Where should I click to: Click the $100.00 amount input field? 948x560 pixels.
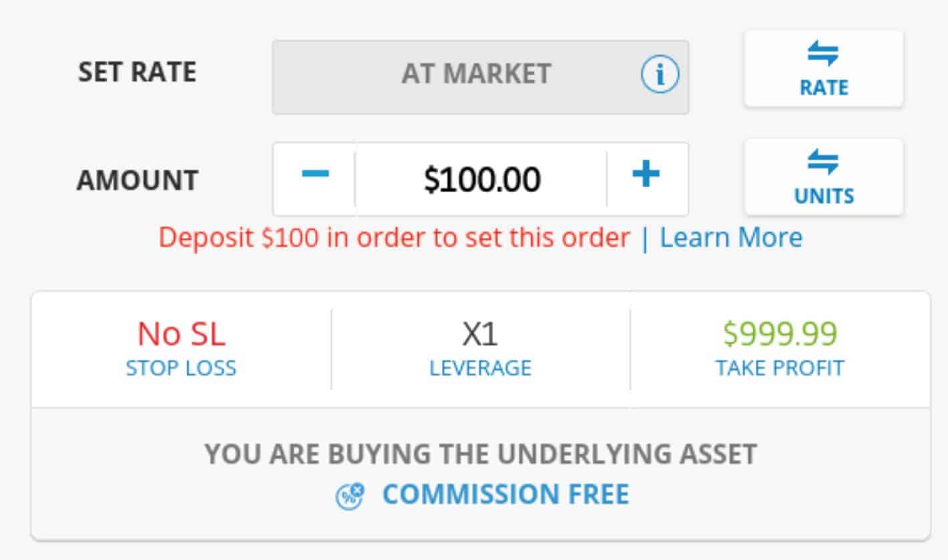[x=479, y=178]
